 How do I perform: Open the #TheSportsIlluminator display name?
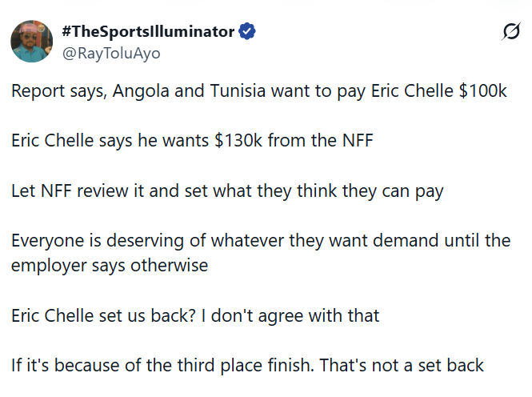(x=148, y=32)
